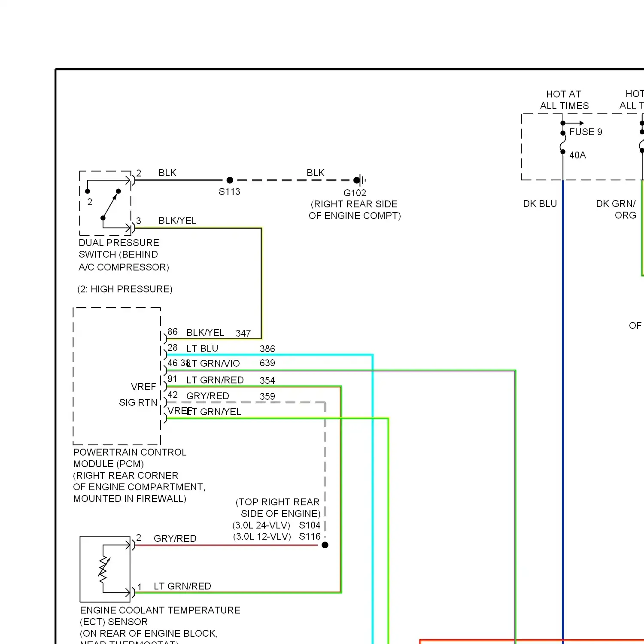Click BLK/YEL label at switch pin 3
Screen dimensions: 644x644
click(177, 220)
